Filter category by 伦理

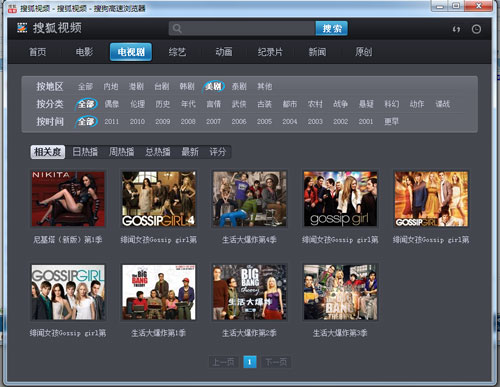(x=137, y=104)
